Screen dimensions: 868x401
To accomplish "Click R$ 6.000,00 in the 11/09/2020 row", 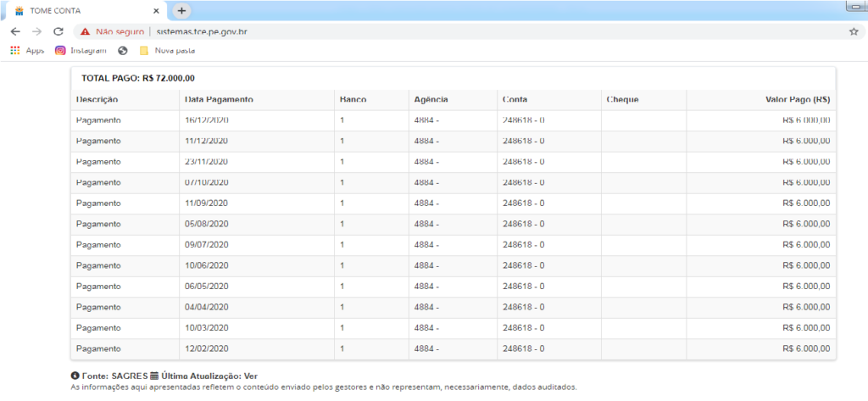I will pyautogui.click(x=807, y=203).
